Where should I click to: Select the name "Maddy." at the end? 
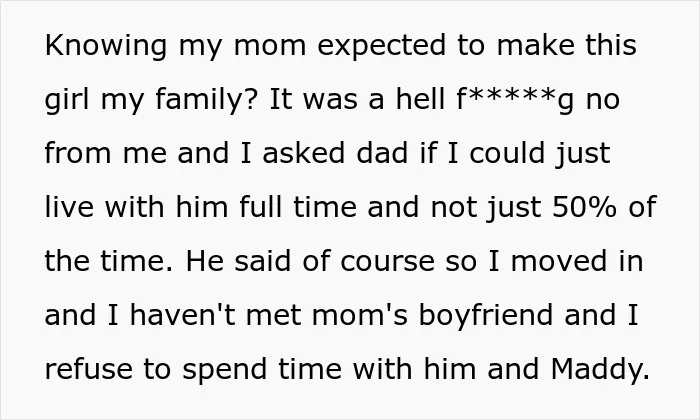[600, 371]
